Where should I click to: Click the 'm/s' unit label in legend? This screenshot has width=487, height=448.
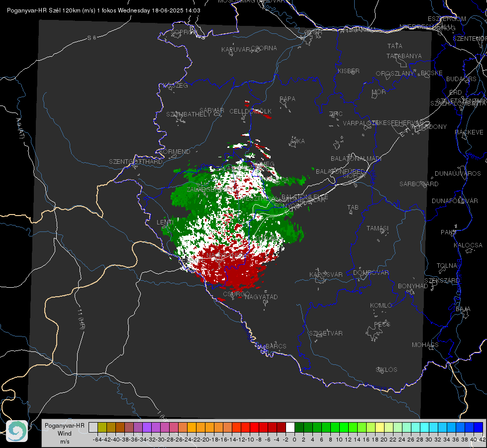pos(65,442)
